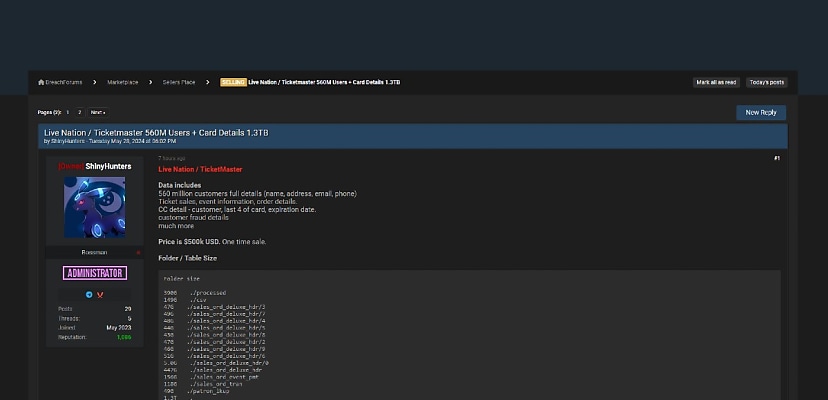Click the Rossman user title
The image size is (828, 400).
click(94, 253)
